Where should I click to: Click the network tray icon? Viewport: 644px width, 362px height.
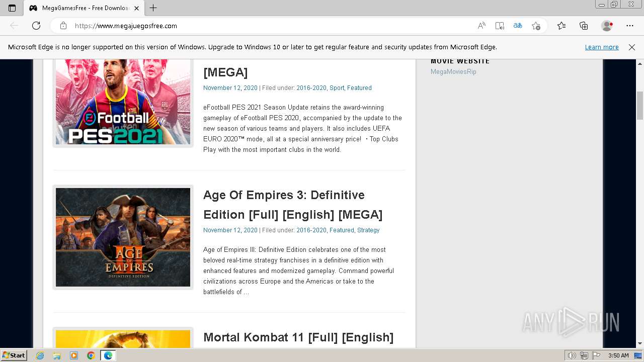tap(584, 355)
